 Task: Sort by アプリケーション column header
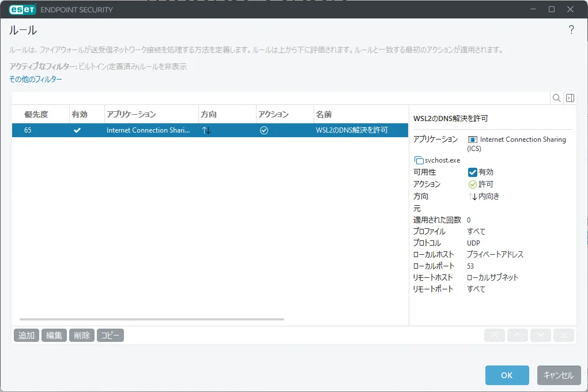tap(131, 114)
